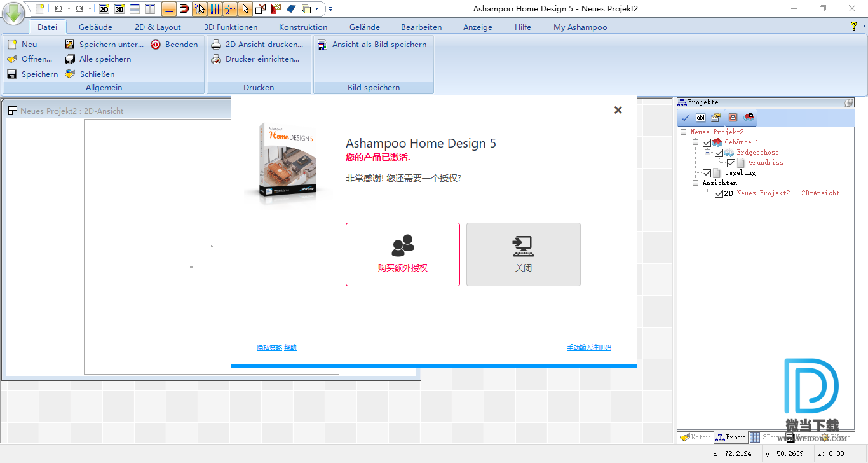868x463 pixels.
Task: Open the My Ashampoo tab
Action: pyautogui.click(x=580, y=27)
